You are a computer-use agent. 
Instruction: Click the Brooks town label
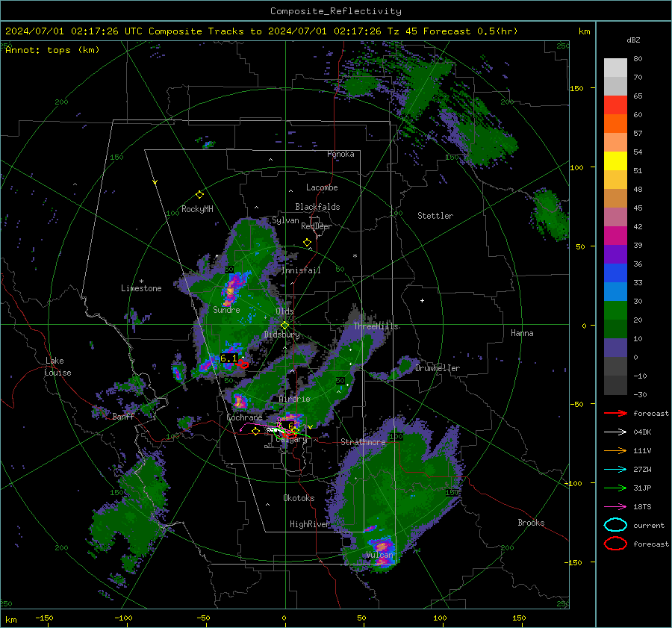pos(531,523)
